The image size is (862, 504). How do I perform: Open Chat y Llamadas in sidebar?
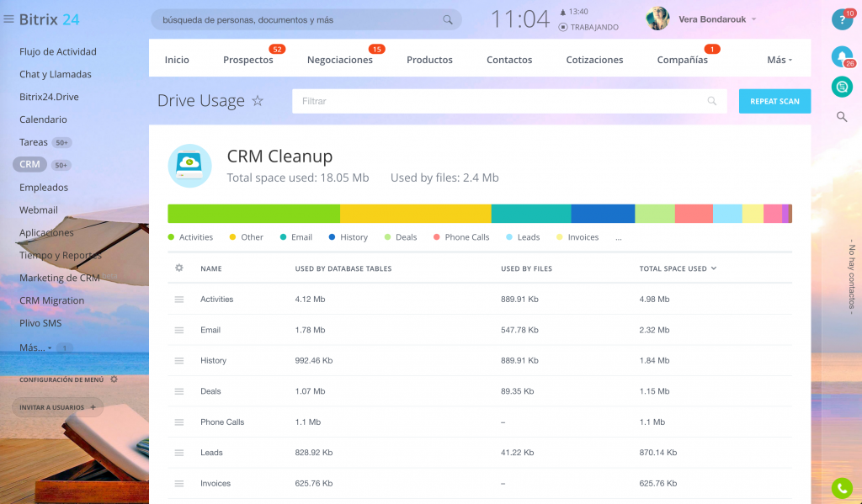(55, 74)
